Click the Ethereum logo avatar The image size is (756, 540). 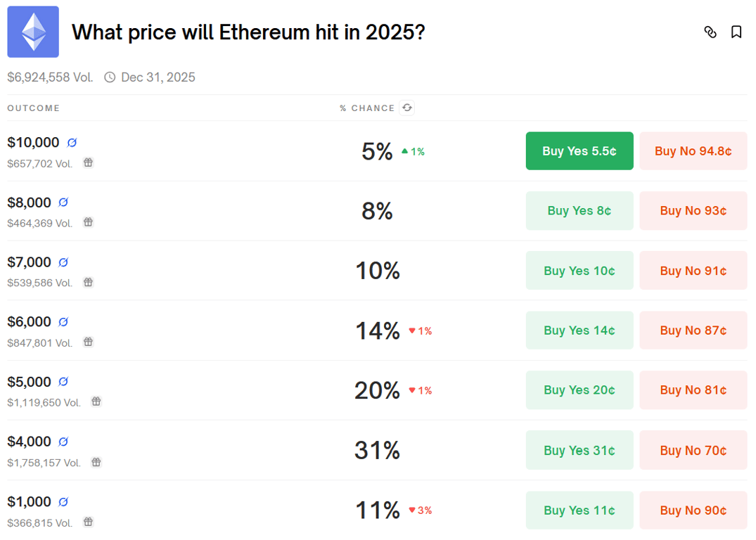coord(32,32)
